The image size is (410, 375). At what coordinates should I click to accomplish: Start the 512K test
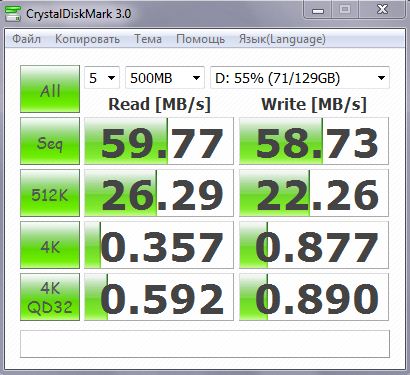click(x=50, y=193)
